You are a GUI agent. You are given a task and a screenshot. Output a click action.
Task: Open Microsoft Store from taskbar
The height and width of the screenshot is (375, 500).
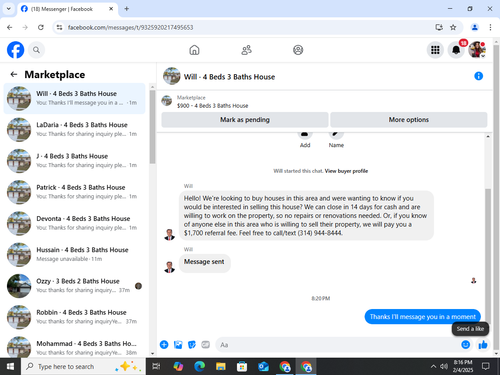242,367
